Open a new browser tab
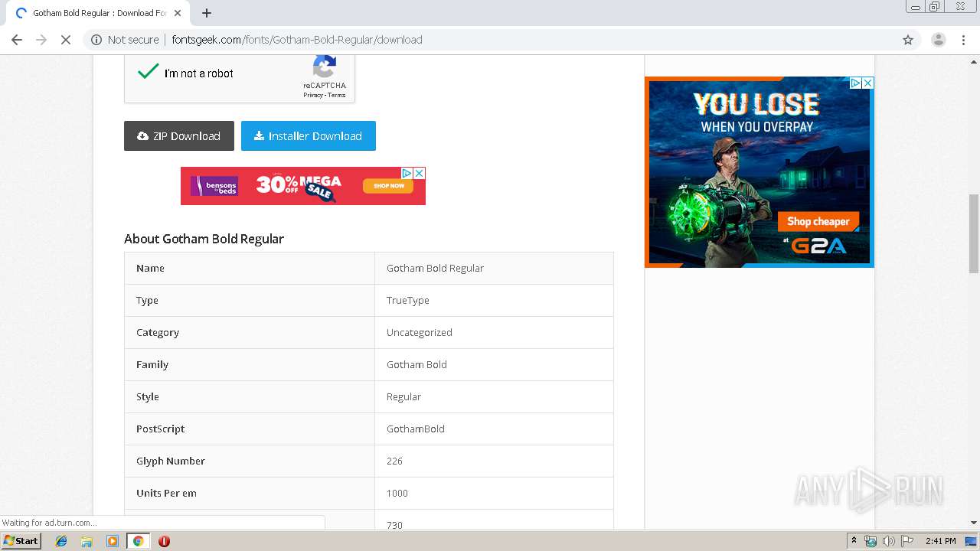This screenshot has height=551, width=980. click(x=207, y=13)
